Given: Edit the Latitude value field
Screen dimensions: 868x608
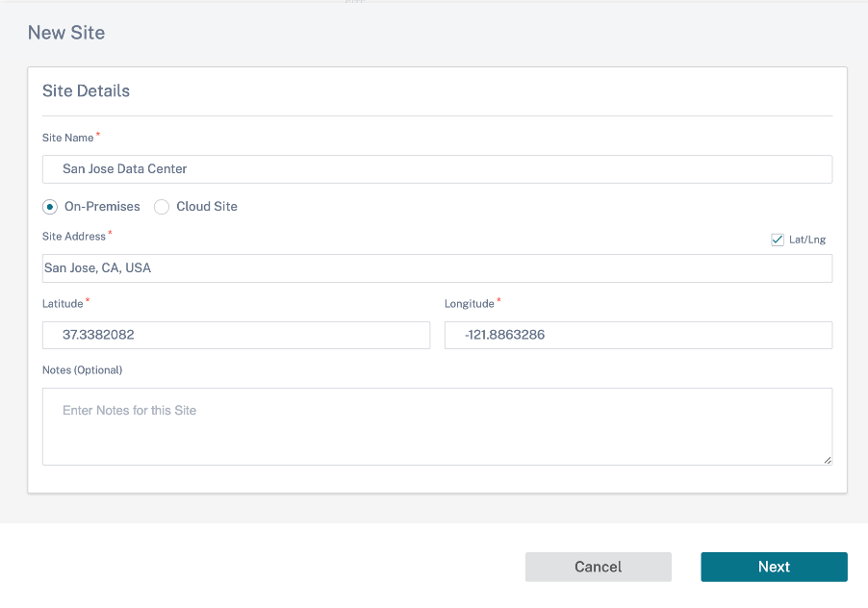Looking at the screenshot, I should [x=237, y=335].
